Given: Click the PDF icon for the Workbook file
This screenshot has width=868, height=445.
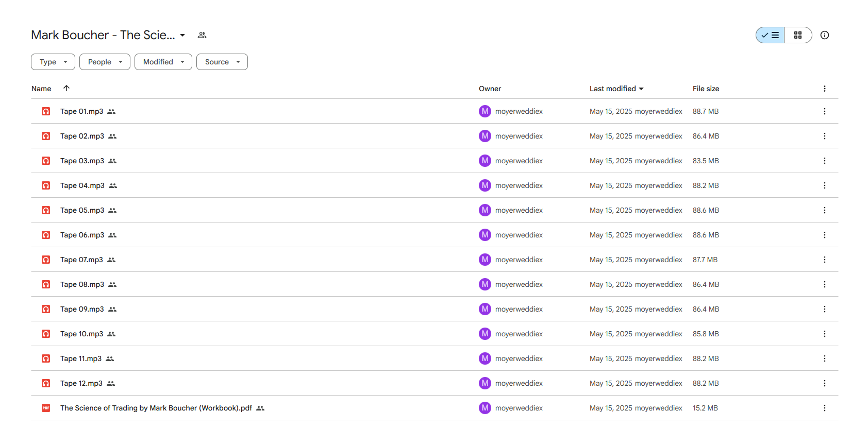Looking at the screenshot, I should pos(46,408).
